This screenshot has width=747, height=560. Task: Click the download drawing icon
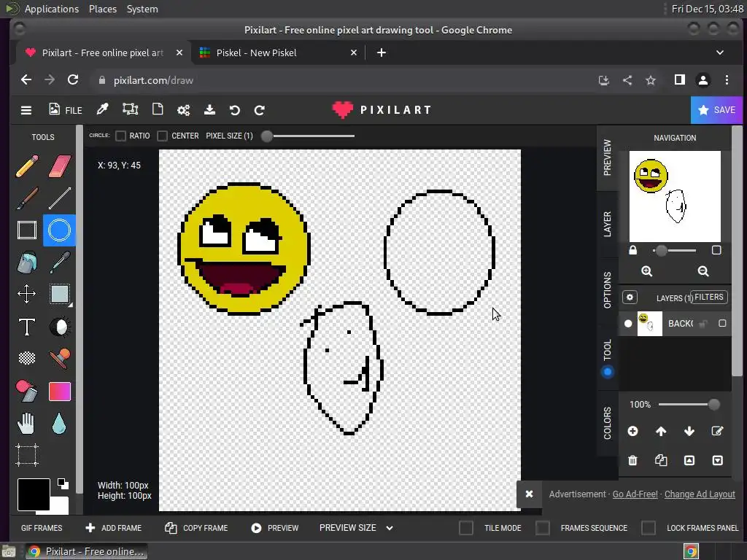209,110
